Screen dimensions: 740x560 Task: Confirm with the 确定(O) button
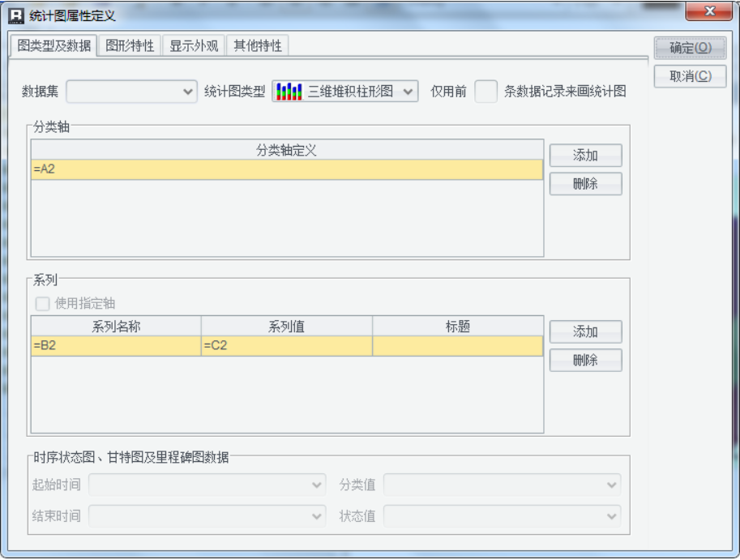pyautogui.click(x=690, y=48)
